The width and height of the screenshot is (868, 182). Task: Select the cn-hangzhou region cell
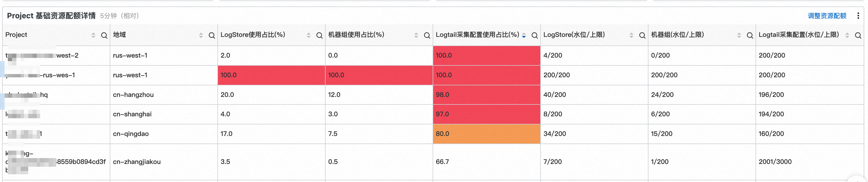[x=164, y=95]
